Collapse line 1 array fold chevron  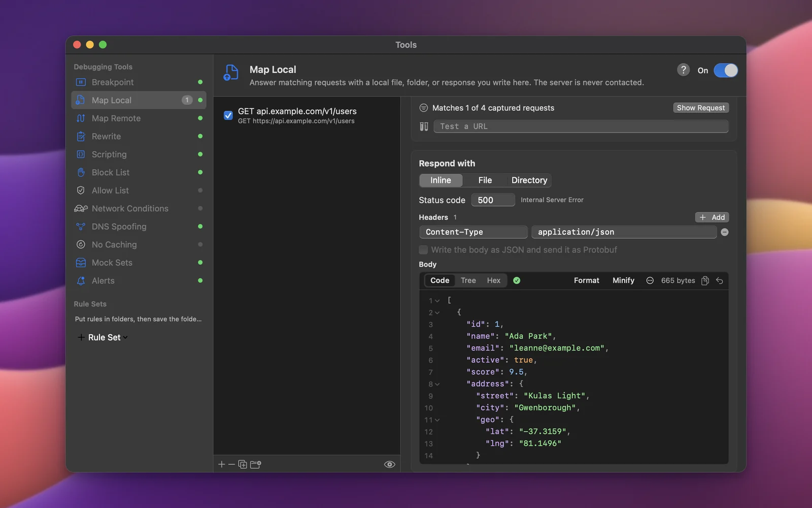(437, 301)
